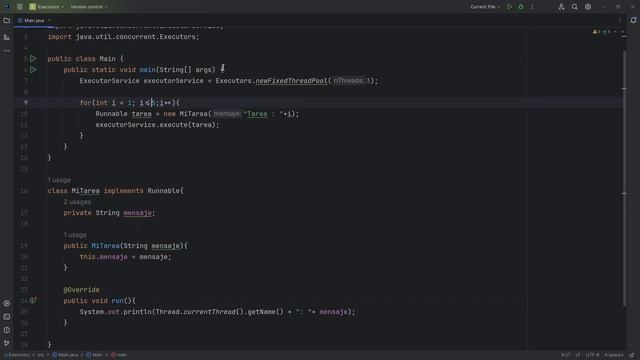Open the Version control dropdown
Screen dimensions: 640x360
click(x=89, y=7)
